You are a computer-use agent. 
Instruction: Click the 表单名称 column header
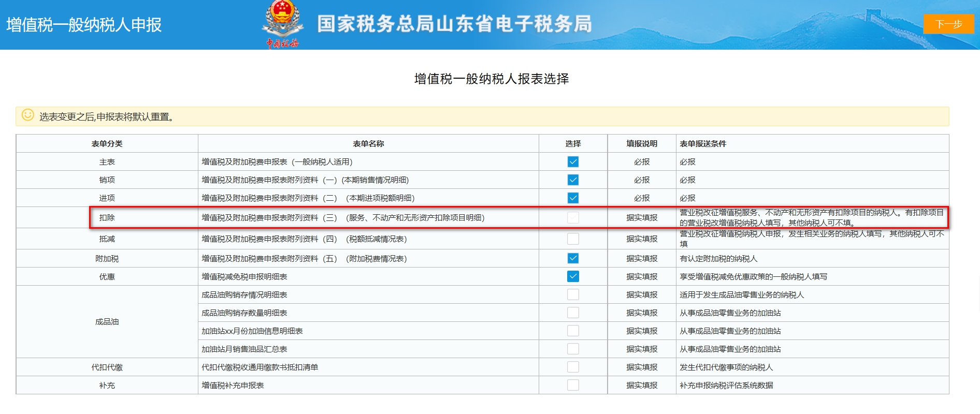368,144
